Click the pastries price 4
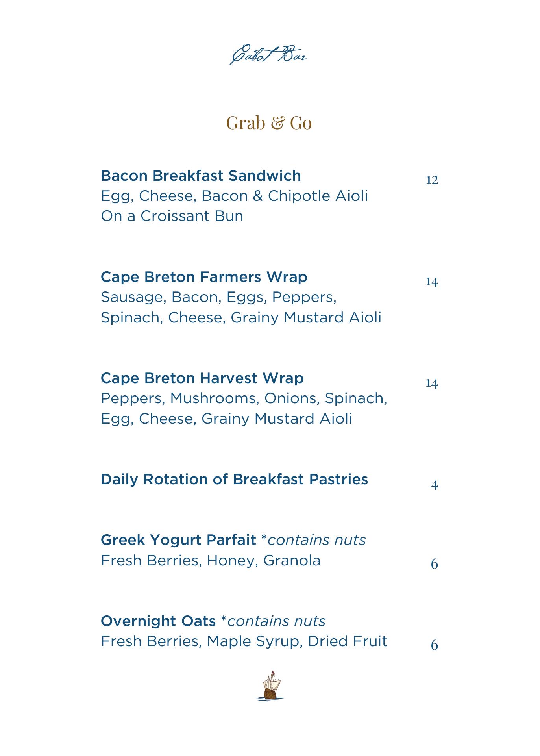 (x=434, y=485)
